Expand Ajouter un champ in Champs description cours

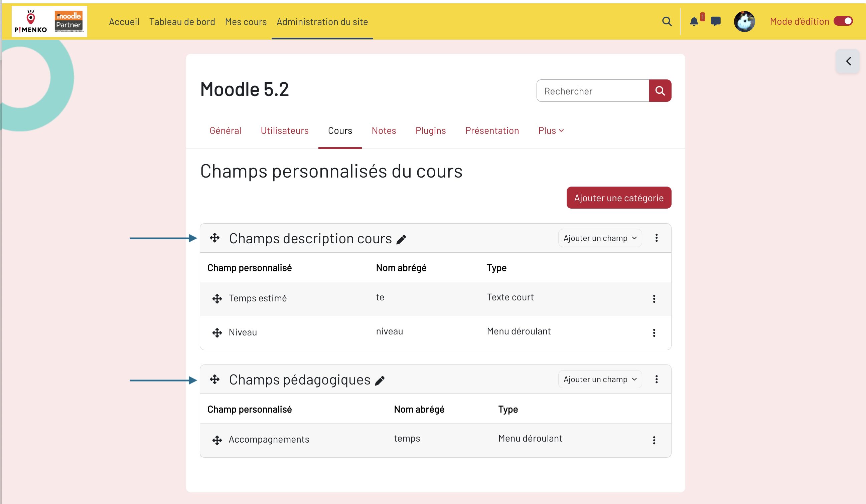point(600,238)
